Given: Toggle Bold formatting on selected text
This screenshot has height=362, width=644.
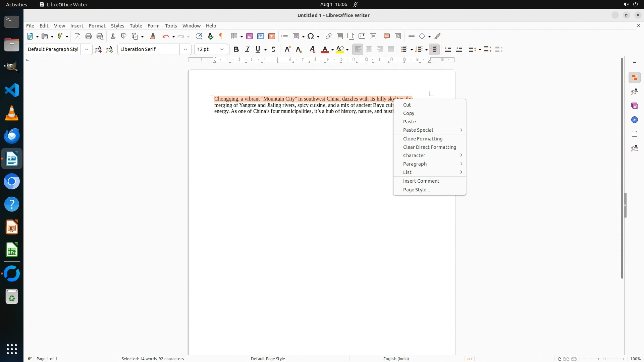Looking at the screenshot, I should point(236,50).
